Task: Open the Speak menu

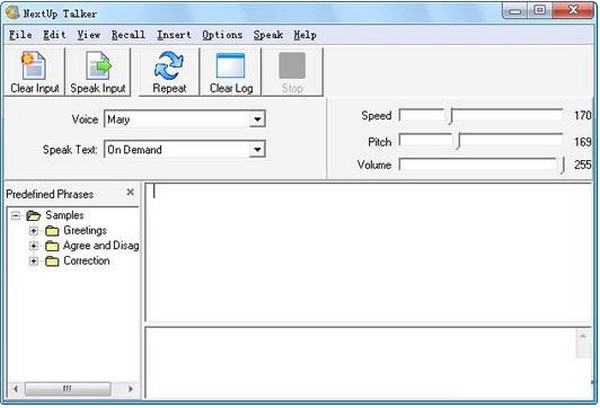Action: [x=268, y=35]
